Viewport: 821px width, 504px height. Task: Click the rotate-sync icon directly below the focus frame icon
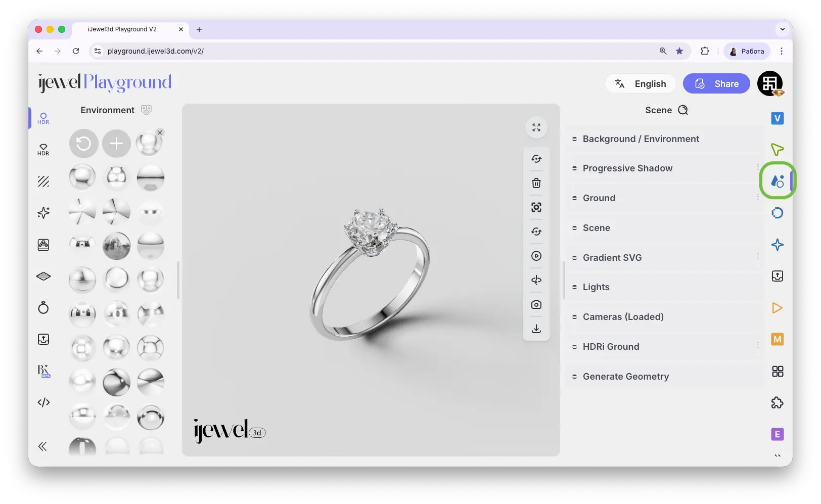tap(536, 232)
